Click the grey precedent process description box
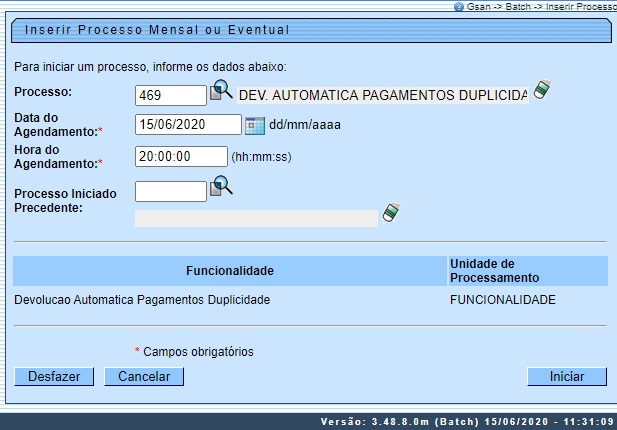Screen dimensions: 617x430 tap(256, 218)
